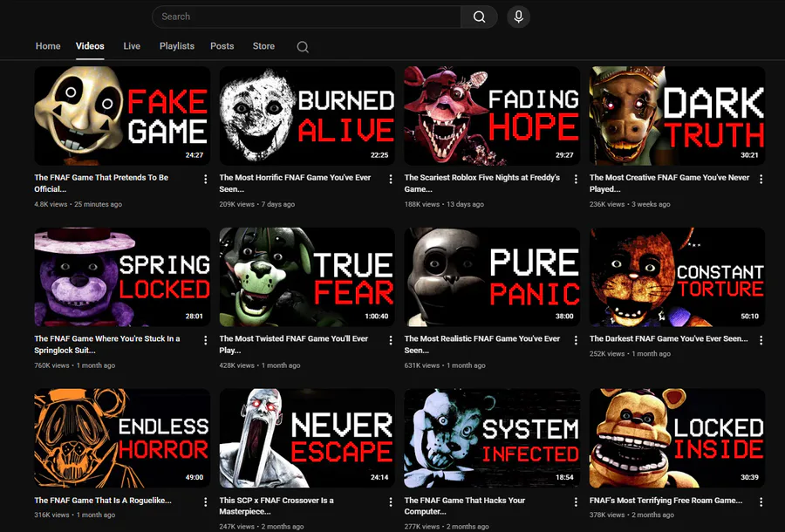Open channel search magnifier icon
The width and height of the screenshot is (785, 532).
(303, 46)
